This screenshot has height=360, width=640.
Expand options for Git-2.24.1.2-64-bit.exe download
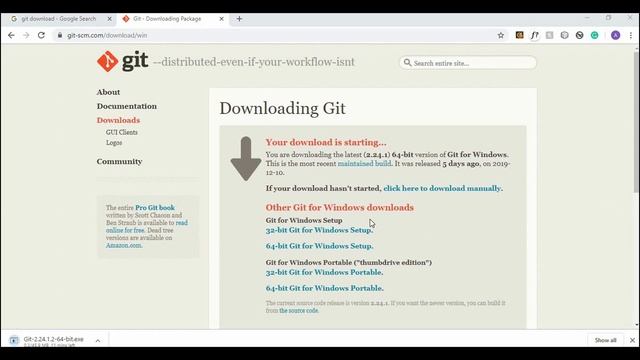(x=98, y=340)
